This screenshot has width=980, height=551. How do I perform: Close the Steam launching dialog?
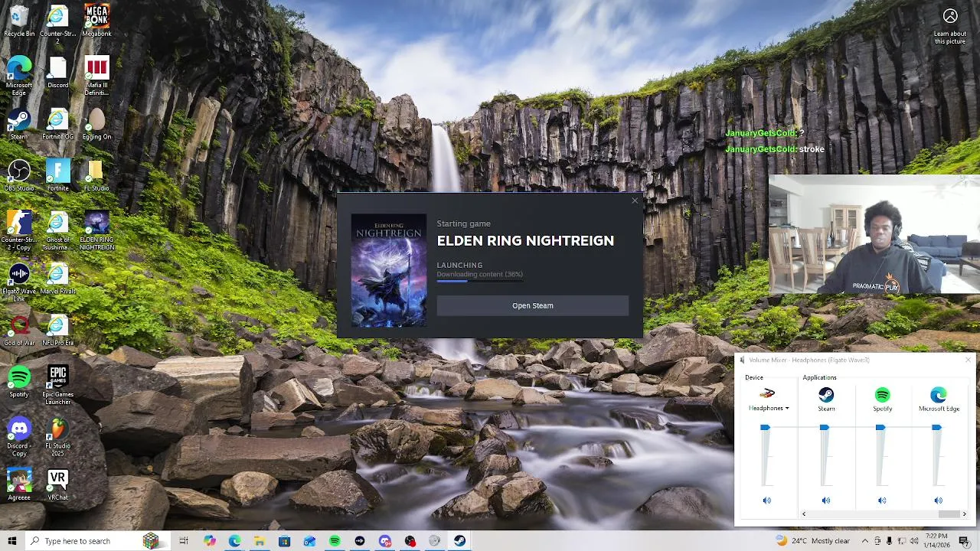635,201
